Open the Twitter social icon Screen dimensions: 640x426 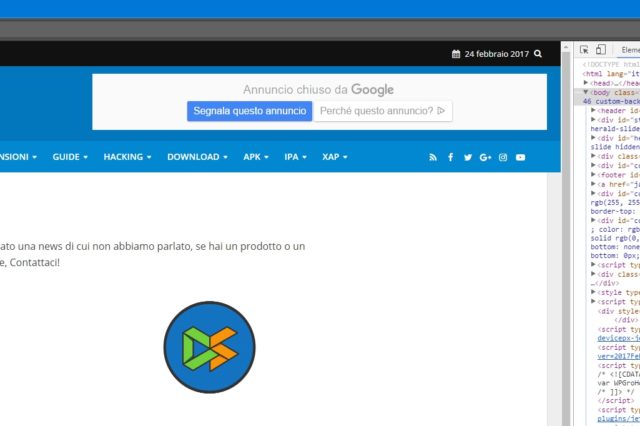[x=468, y=158]
